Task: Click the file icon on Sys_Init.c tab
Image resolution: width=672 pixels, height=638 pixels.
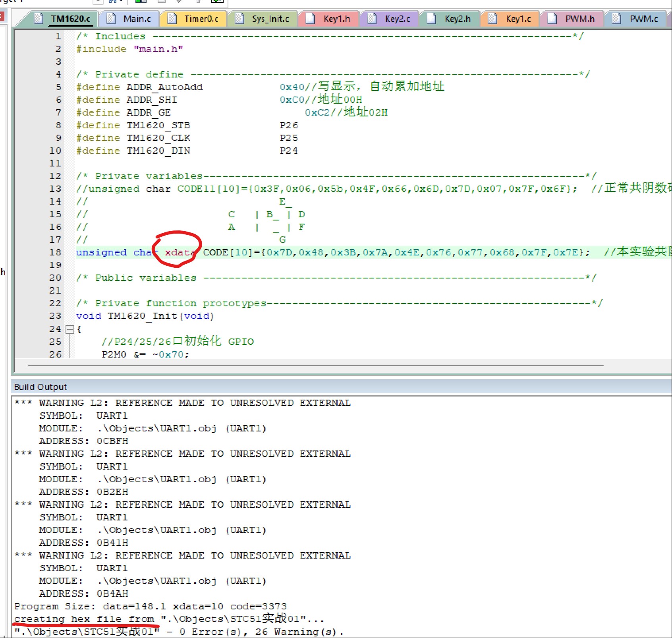Action: pos(239,19)
